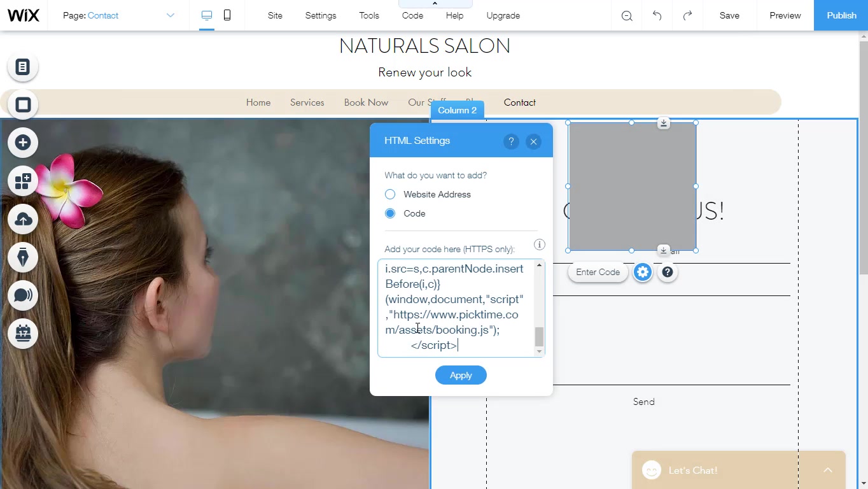Collapse the top toolbar with the arrow
Viewport: 868px width, 489px height.
(435, 4)
